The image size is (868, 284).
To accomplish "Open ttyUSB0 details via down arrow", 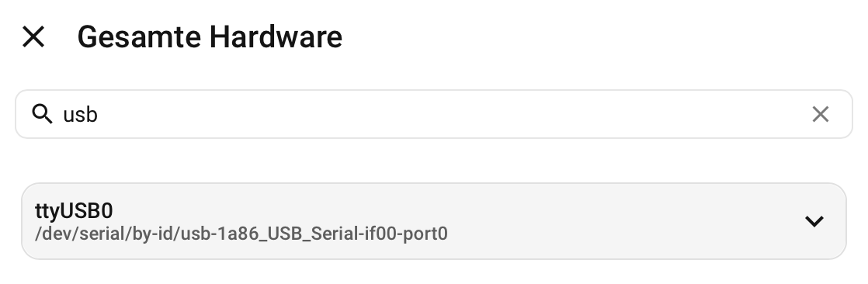I will tap(814, 221).
